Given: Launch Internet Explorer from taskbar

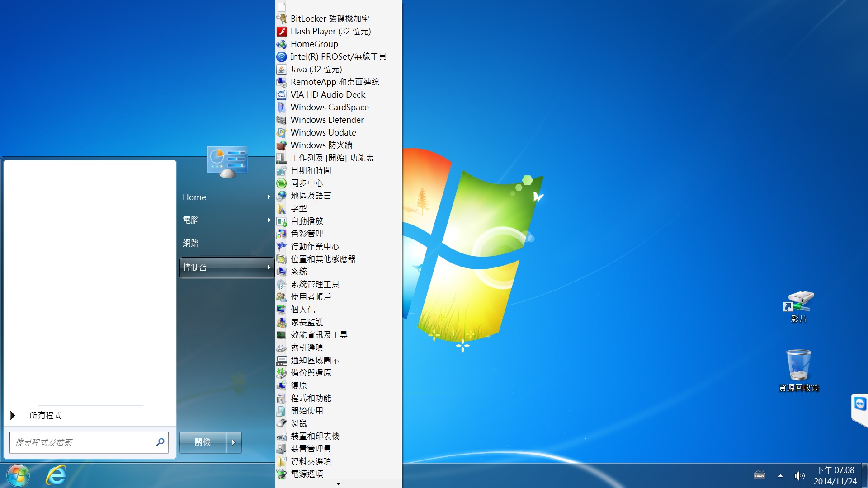Looking at the screenshot, I should [56, 475].
